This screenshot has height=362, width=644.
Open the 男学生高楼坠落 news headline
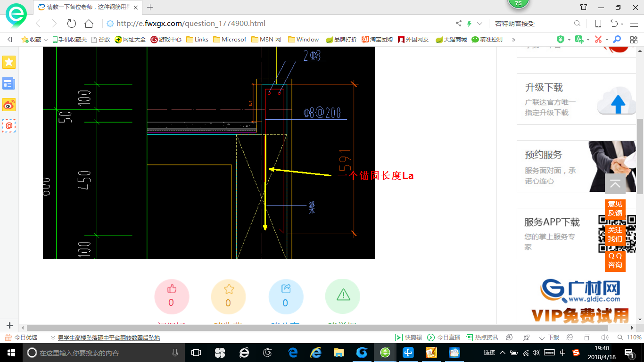pos(109,337)
